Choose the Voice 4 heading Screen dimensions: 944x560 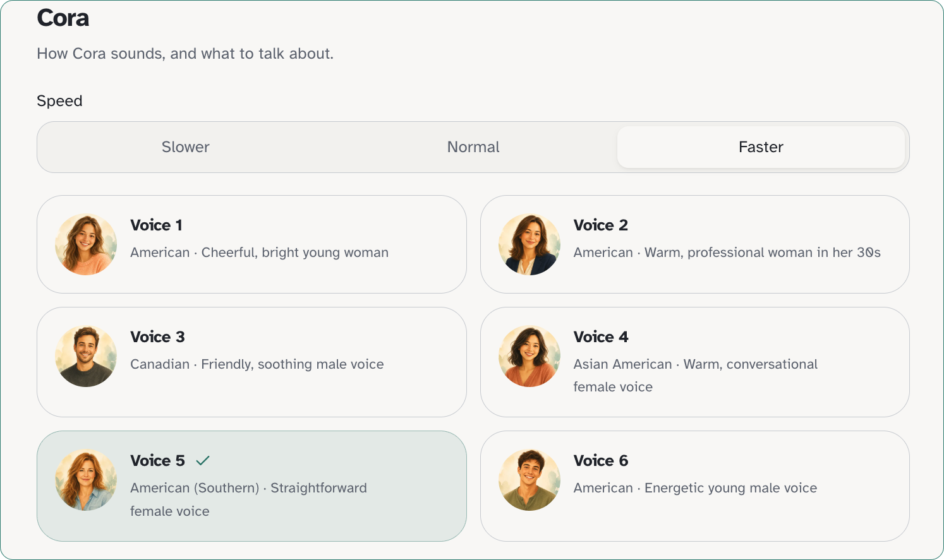pyautogui.click(x=601, y=337)
